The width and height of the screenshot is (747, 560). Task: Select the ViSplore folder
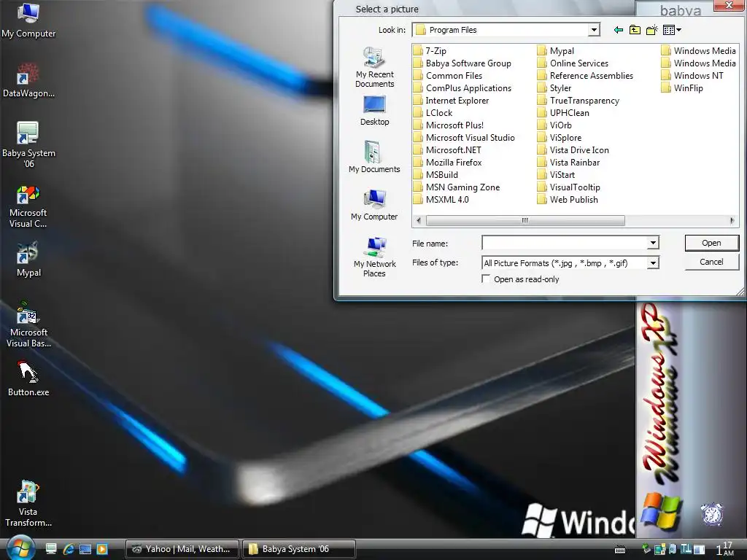click(560, 138)
